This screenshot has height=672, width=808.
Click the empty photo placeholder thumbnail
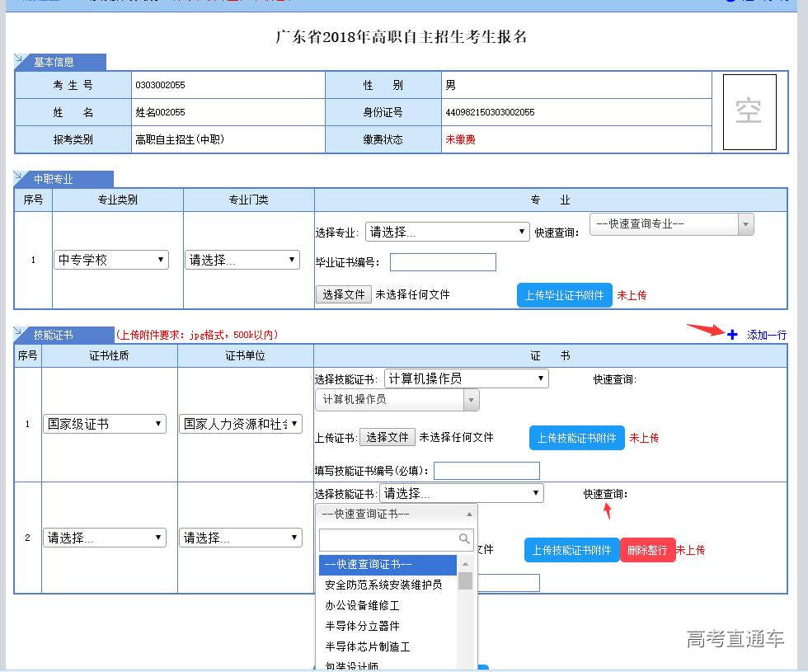749,112
